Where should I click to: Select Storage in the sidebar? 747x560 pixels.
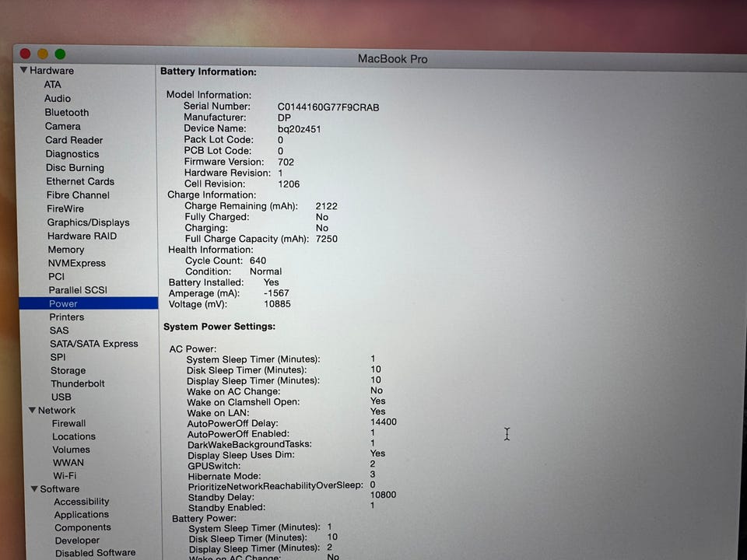(x=68, y=370)
